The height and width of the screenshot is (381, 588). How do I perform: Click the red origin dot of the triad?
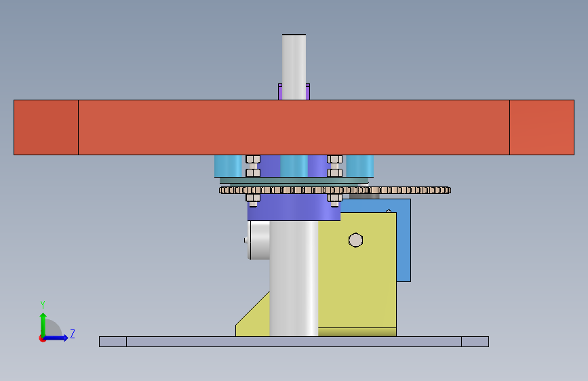(42, 338)
